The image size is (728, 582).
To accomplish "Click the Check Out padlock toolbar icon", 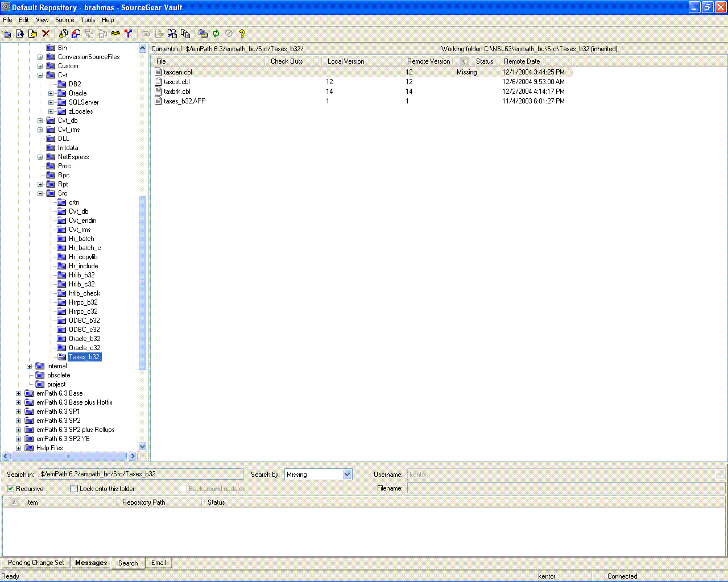I will pyautogui.click(x=63, y=34).
